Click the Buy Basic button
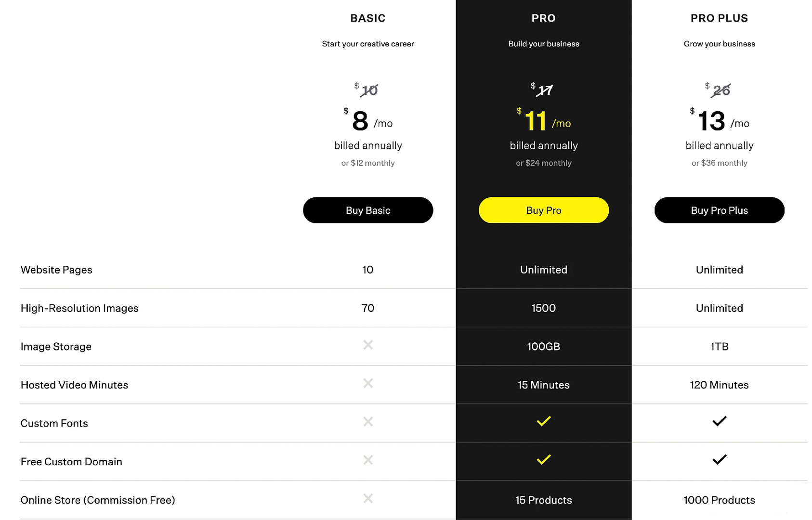This screenshot has height=520, width=812. click(368, 210)
